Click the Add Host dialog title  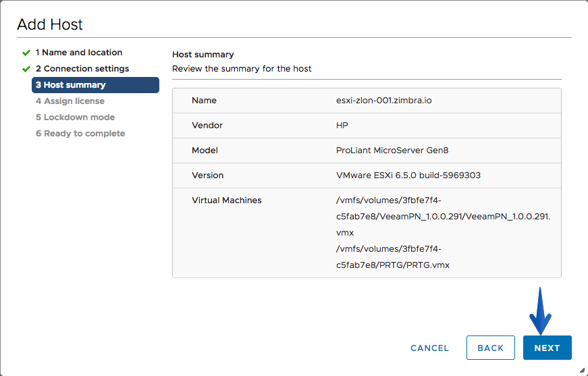click(x=50, y=24)
